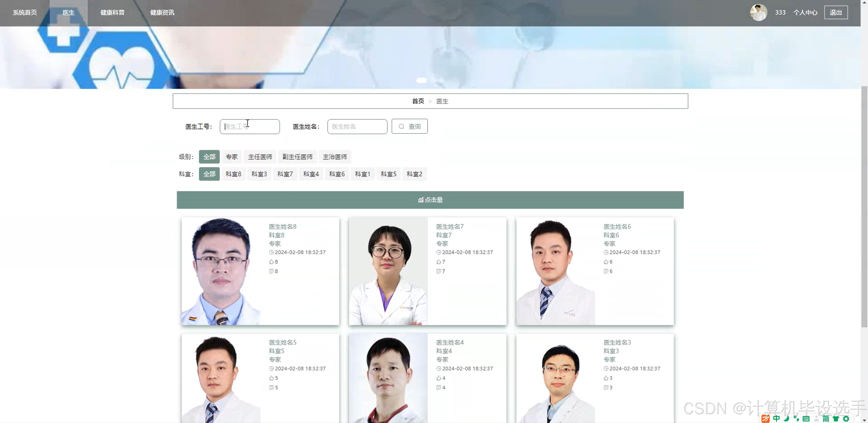The height and width of the screenshot is (423, 868).
Task: Filter doctors by department 科室5
Action: (388, 174)
